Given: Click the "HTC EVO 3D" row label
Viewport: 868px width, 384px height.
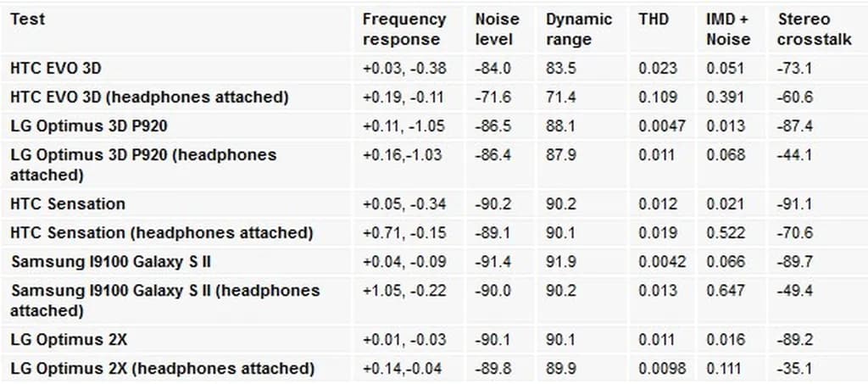Looking at the screenshot, I should 56,68.
